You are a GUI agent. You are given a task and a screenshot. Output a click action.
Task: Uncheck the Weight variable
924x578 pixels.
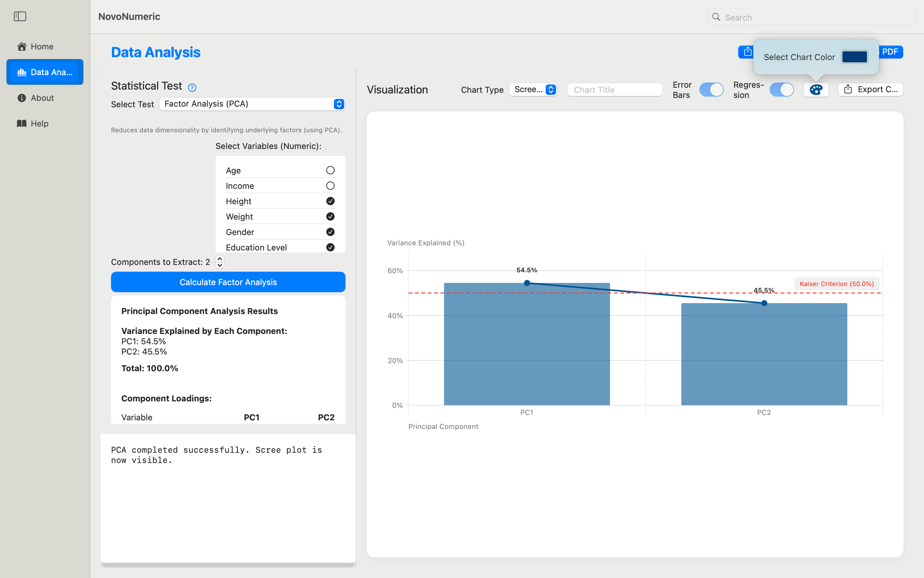pyautogui.click(x=330, y=216)
